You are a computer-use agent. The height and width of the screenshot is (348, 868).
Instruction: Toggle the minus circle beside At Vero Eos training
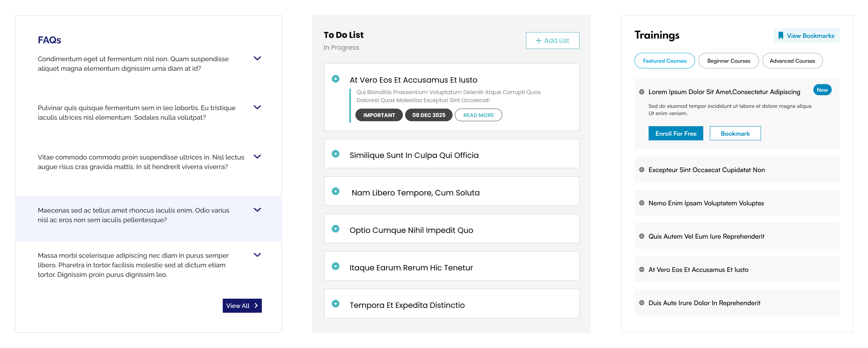click(642, 269)
